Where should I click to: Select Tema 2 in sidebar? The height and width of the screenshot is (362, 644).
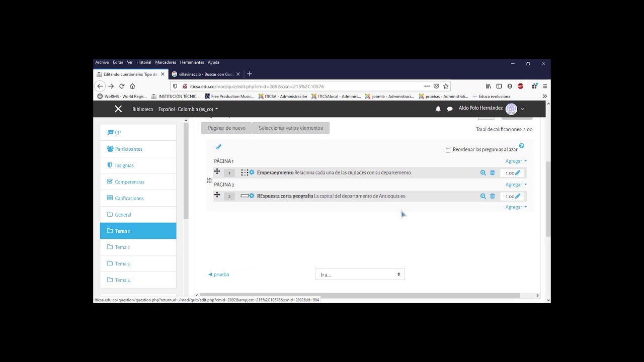coord(138,247)
